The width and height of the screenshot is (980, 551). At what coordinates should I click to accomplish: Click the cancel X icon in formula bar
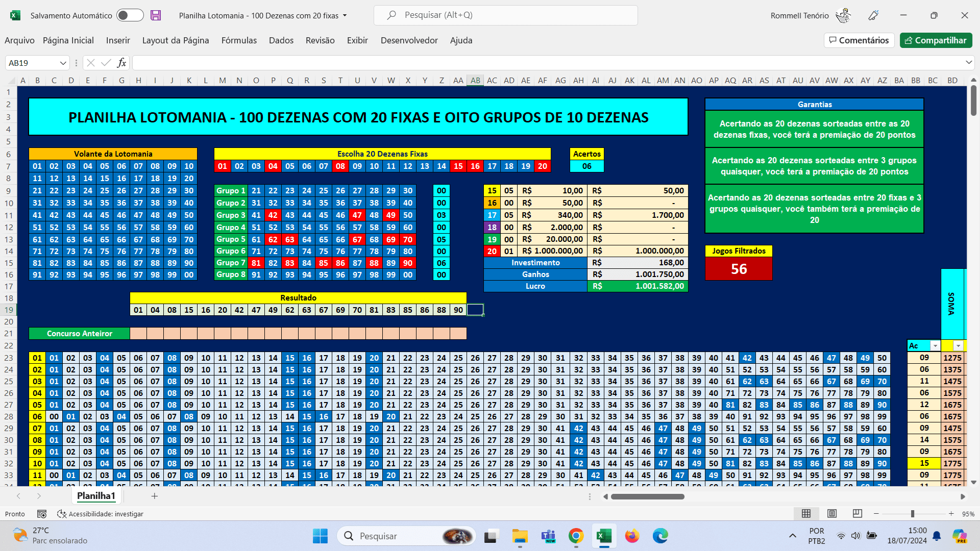(91, 63)
